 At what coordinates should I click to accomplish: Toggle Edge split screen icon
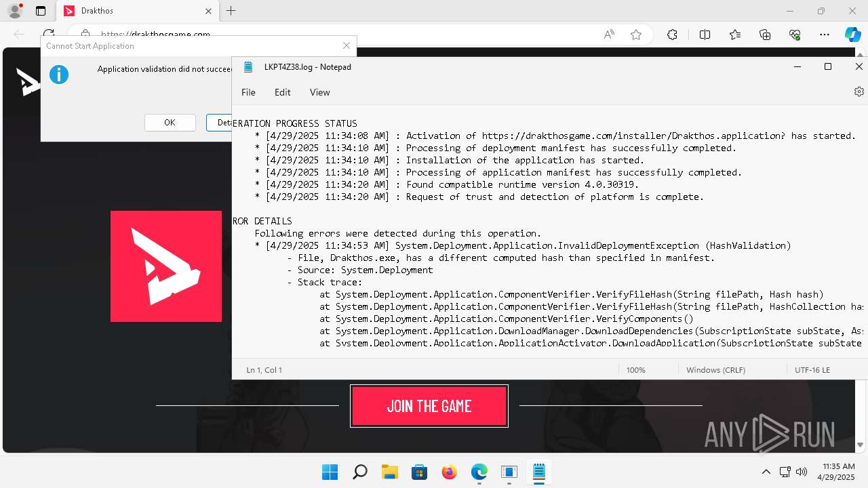(x=705, y=35)
